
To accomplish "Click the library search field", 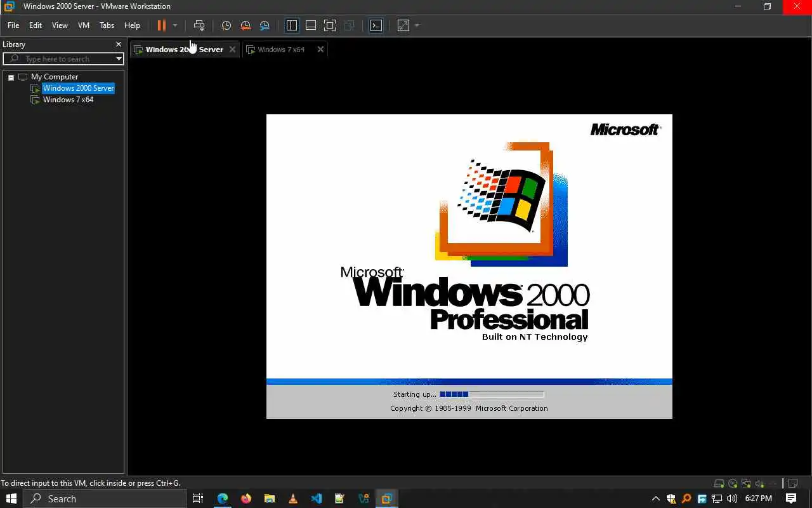I will [63, 58].
